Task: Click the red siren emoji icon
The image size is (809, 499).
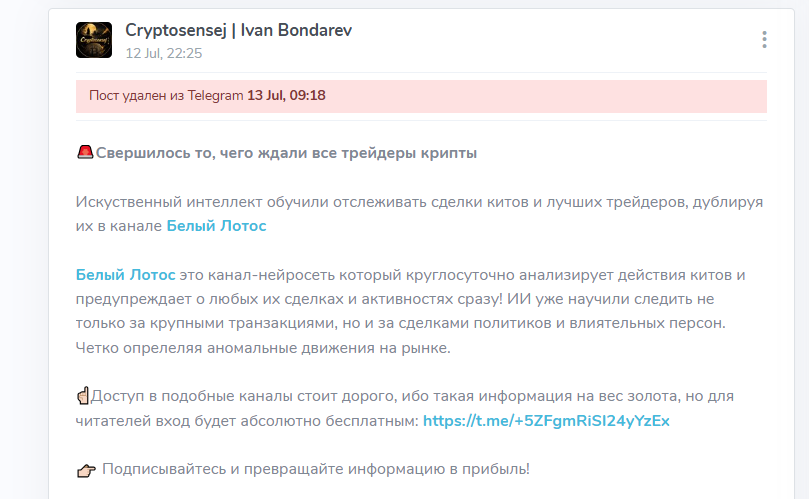Action: click(85, 152)
